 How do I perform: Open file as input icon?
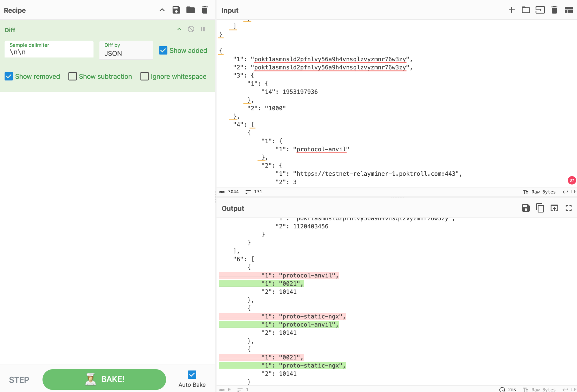tap(540, 10)
